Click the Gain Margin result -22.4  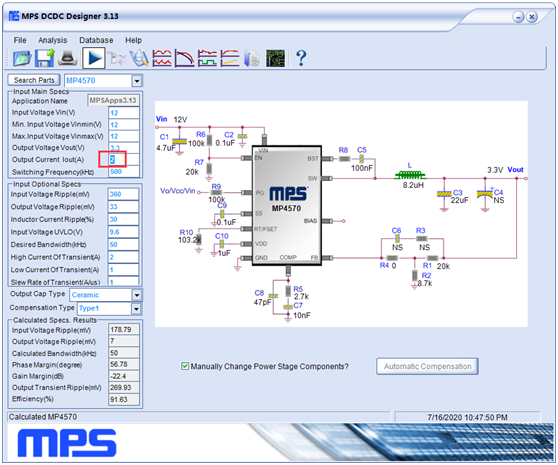point(124,376)
